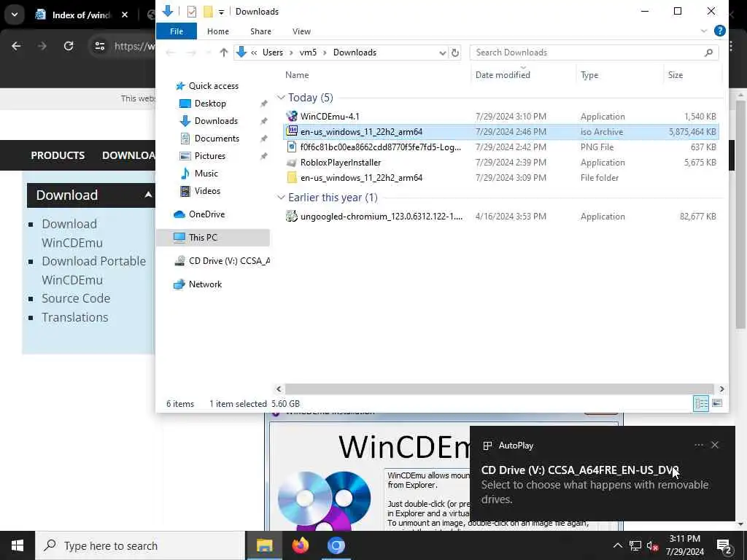Screen dimensions: 747x560
Task: Refresh the Downloads folder view
Action: (x=455, y=52)
